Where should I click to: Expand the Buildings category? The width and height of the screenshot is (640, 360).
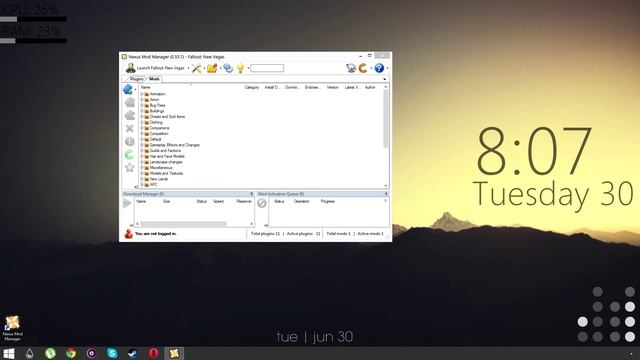point(142,111)
